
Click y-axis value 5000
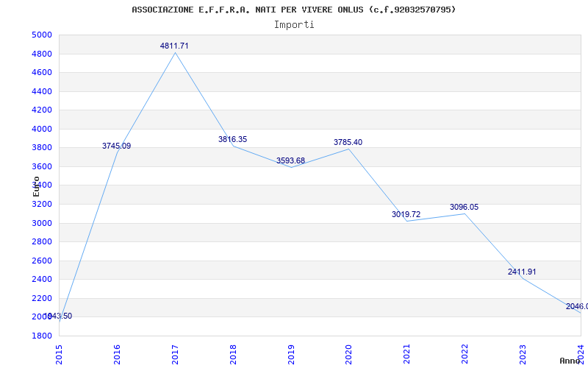click(x=41, y=35)
